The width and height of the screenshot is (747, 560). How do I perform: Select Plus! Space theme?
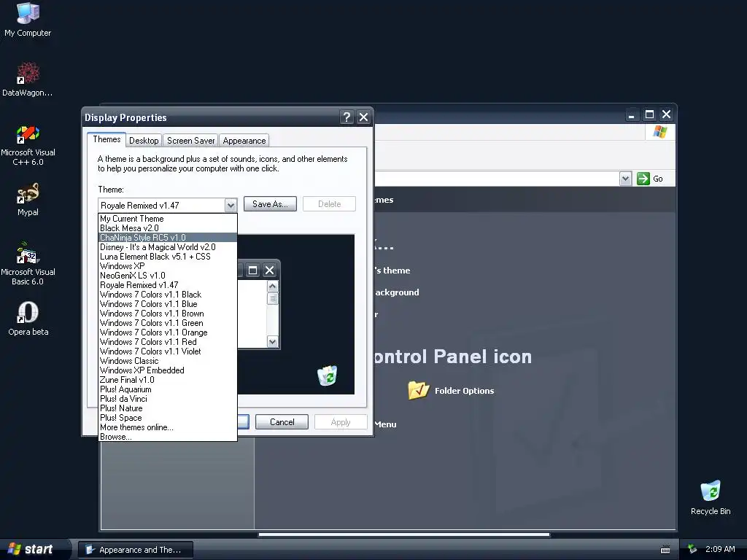pyautogui.click(x=168, y=418)
